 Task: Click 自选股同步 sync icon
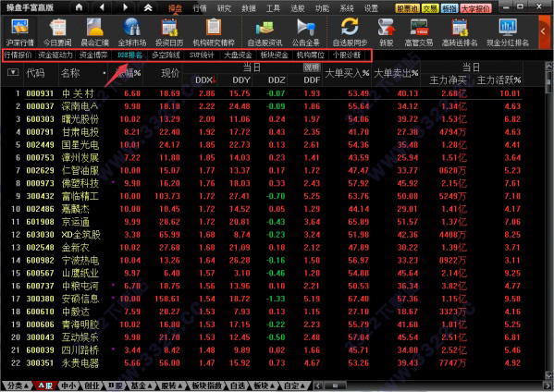pyautogui.click(x=350, y=32)
